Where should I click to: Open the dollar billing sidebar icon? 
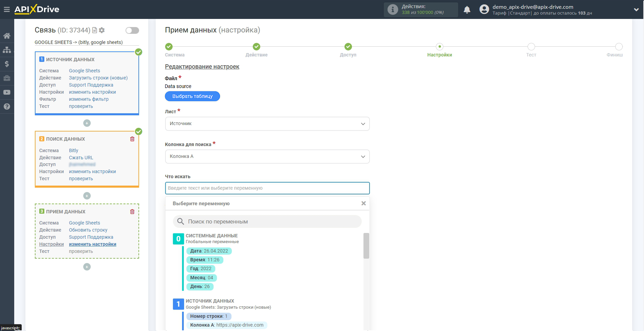[x=7, y=64]
